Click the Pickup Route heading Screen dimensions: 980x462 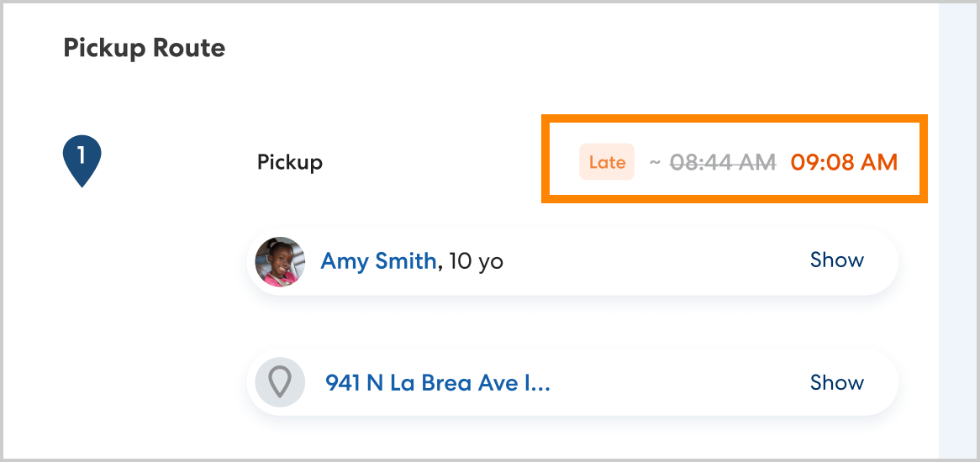[x=144, y=48]
